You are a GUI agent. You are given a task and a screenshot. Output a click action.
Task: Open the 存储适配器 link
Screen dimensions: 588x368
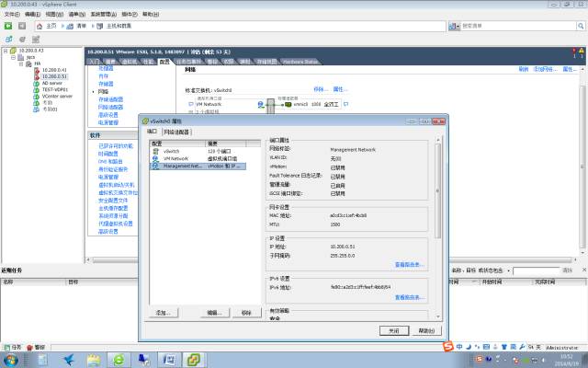click(110, 99)
